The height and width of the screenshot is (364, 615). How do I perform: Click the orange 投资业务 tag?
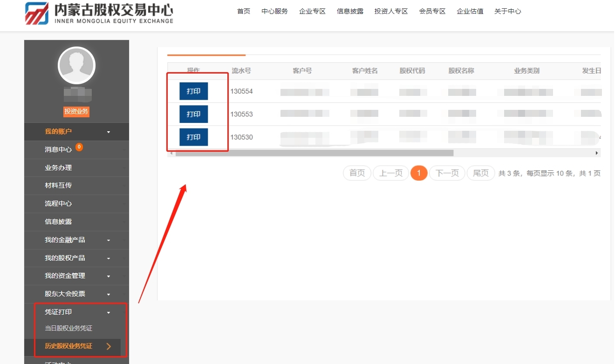tap(76, 112)
